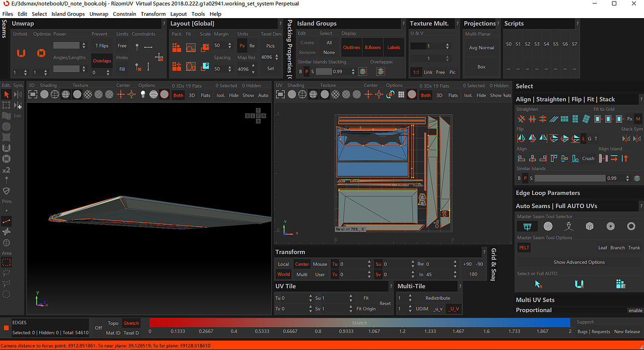Select the edge mode icon in left sidebar

[7, 221]
